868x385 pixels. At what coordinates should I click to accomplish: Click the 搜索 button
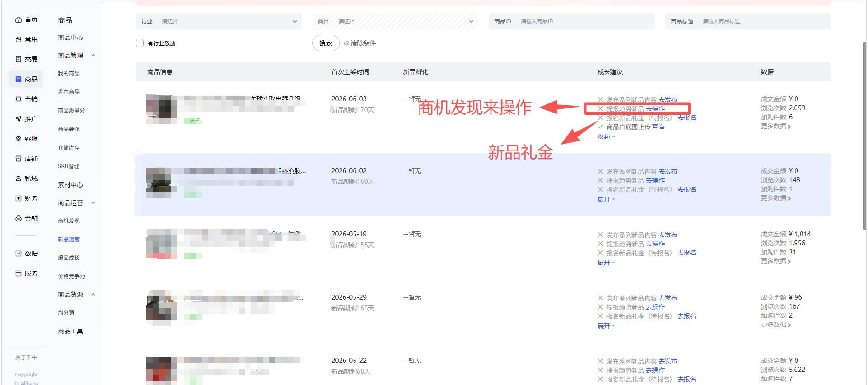click(x=325, y=43)
